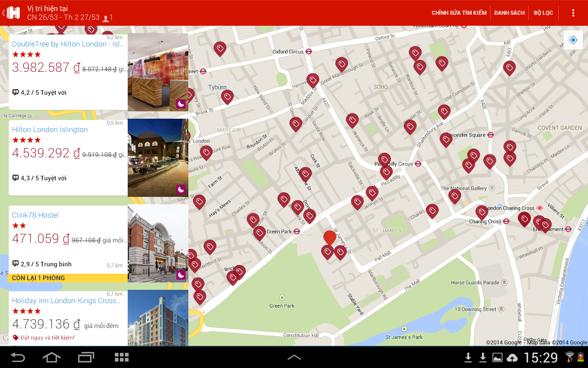The image size is (588, 368).
Task: Open the apps grid icon in navigation bar
Action: pyautogui.click(x=121, y=357)
